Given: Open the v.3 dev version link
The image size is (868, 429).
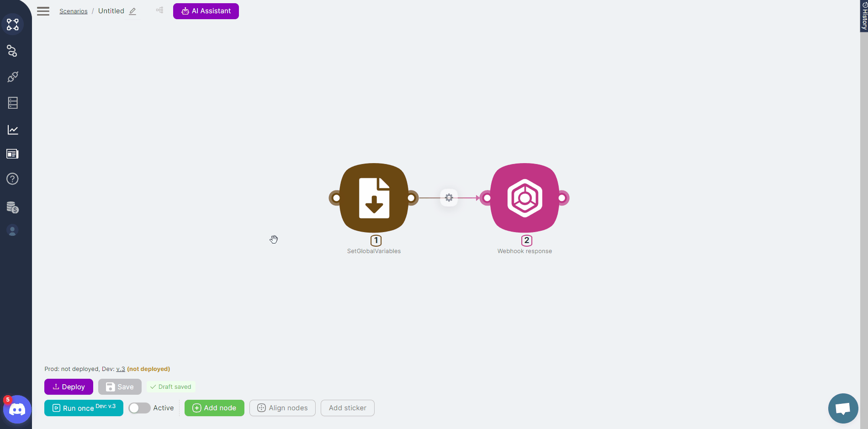Looking at the screenshot, I should [120, 369].
